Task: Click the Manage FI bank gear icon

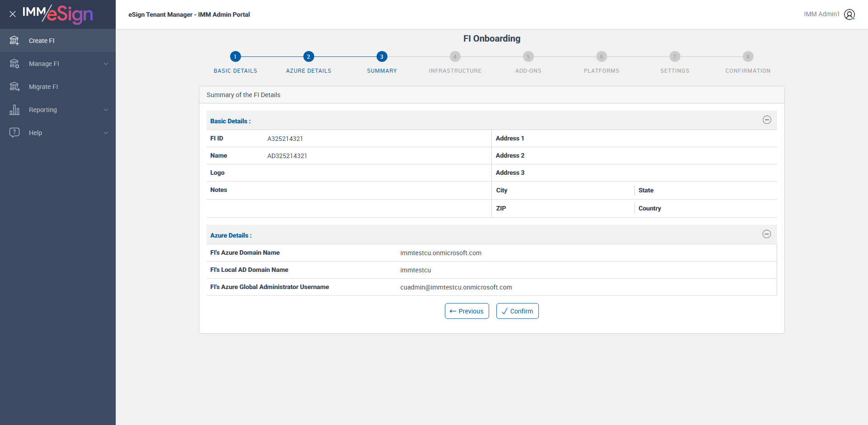Action: tap(14, 64)
